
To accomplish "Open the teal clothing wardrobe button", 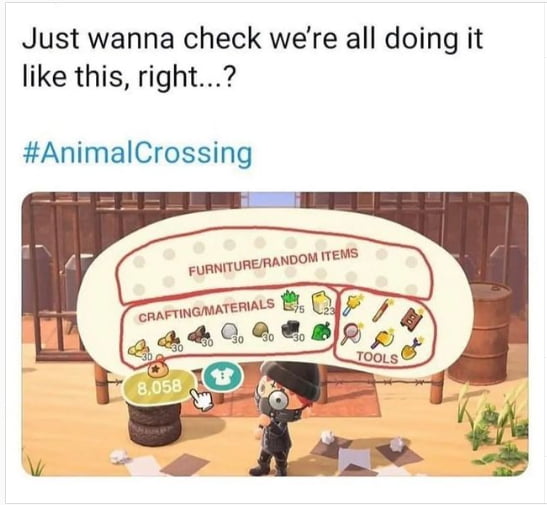I will coord(222,377).
